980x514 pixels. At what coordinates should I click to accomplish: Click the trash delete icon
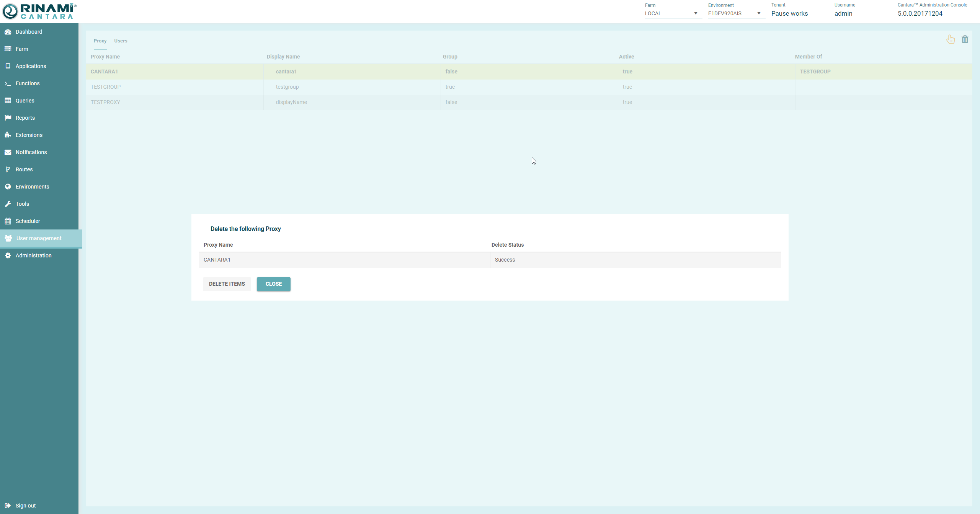pos(965,39)
